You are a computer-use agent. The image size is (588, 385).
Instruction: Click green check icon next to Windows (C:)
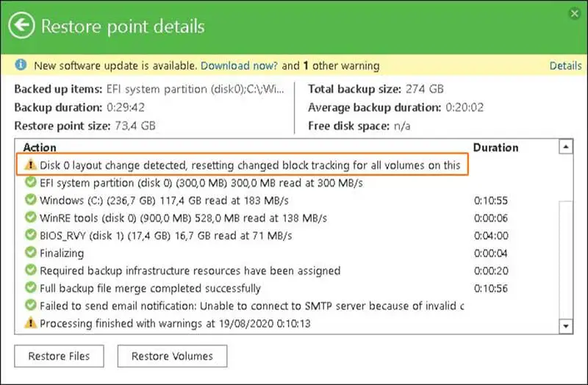pyautogui.click(x=30, y=199)
